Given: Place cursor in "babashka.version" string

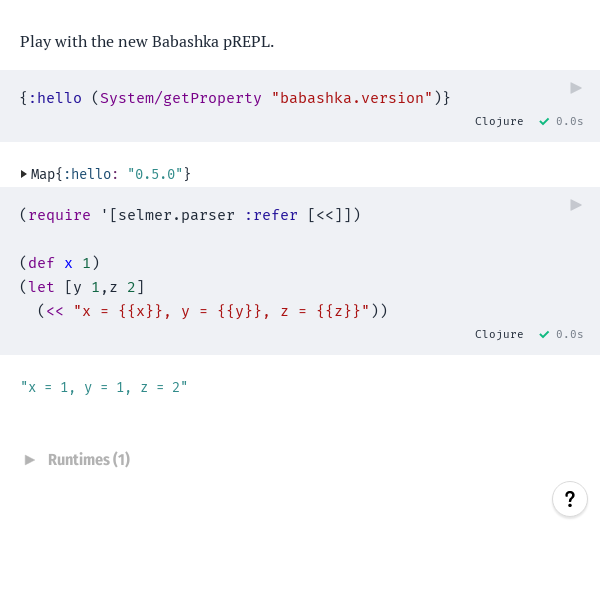Looking at the screenshot, I should [x=352, y=98].
